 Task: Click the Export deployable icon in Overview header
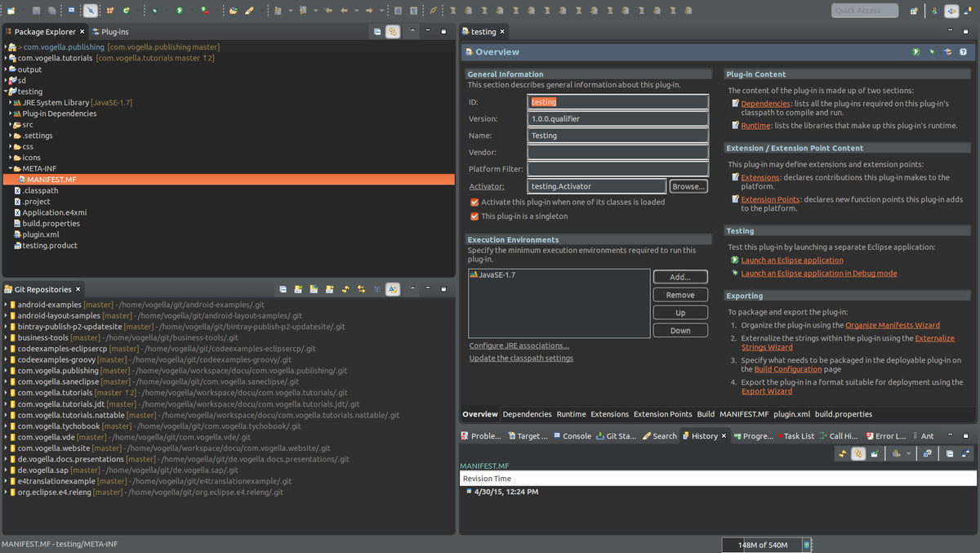[x=948, y=51]
